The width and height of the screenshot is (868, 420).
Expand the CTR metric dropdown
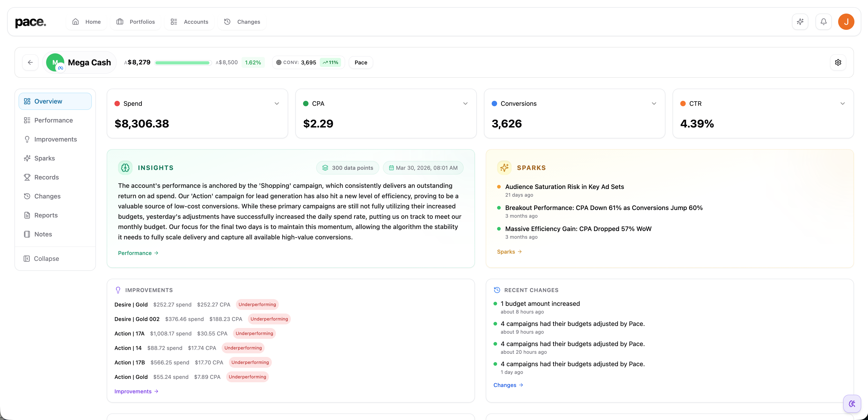(842, 104)
